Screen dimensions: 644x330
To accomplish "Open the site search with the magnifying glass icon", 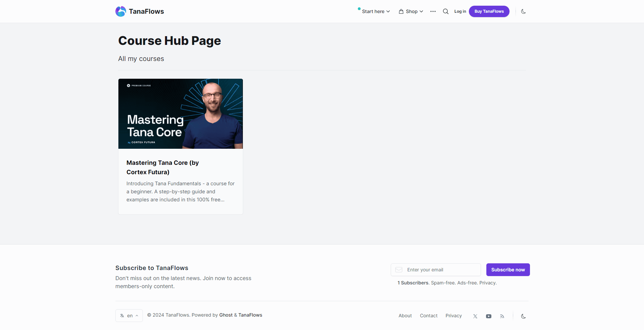I will point(446,11).
